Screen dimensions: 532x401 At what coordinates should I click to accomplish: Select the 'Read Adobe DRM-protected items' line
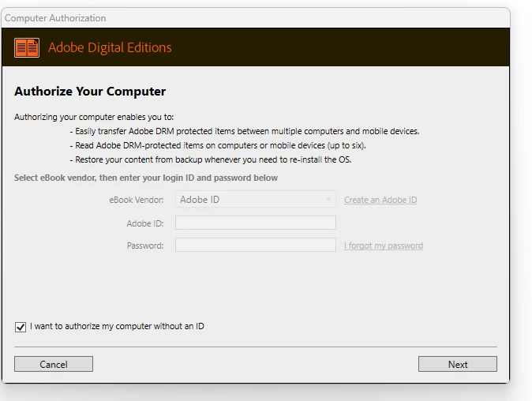click(218, 145)
